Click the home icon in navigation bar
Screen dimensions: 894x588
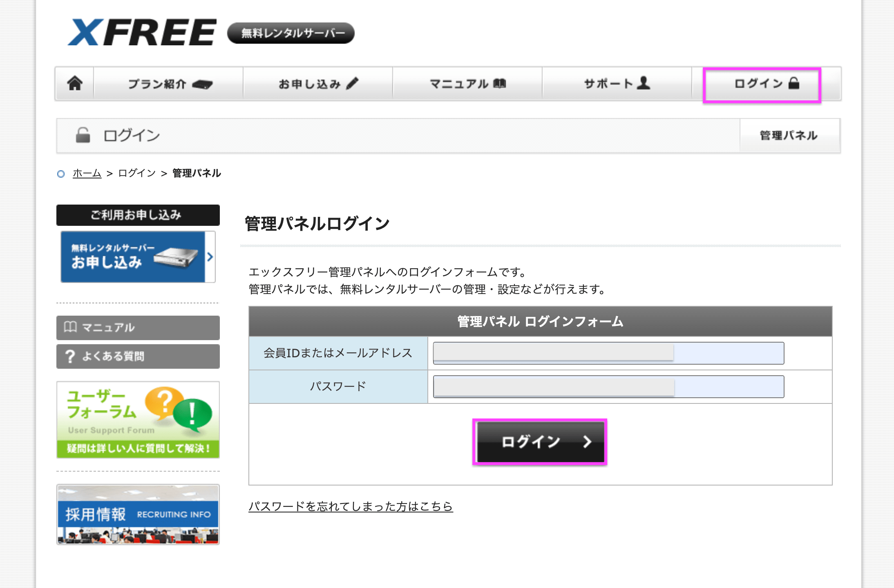click(75, 83)
